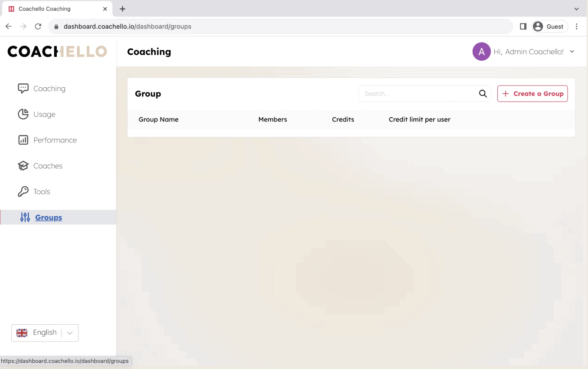Click the purple A avatar

pos(481,52)
